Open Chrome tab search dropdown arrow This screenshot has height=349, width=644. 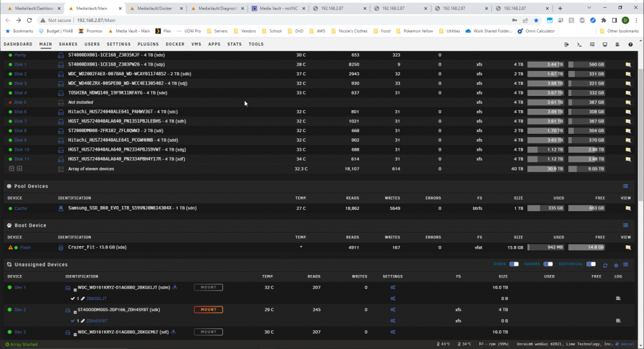pos(589,8)
